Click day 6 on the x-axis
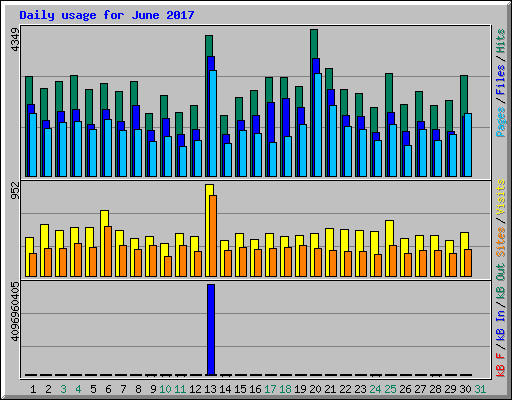512x400 pixels. click(108, 389)
